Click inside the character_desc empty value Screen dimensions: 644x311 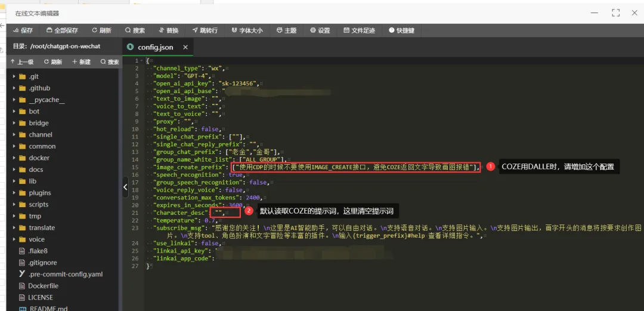pyautogui.click(x=219, y=213)
